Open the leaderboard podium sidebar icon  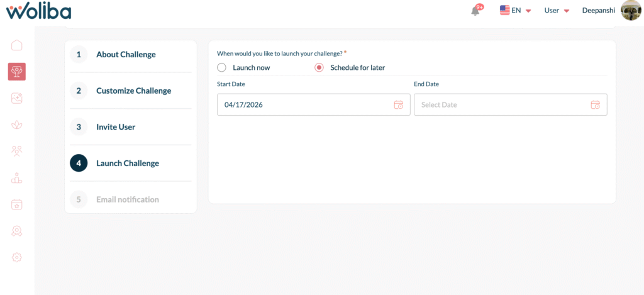(17, 178)
